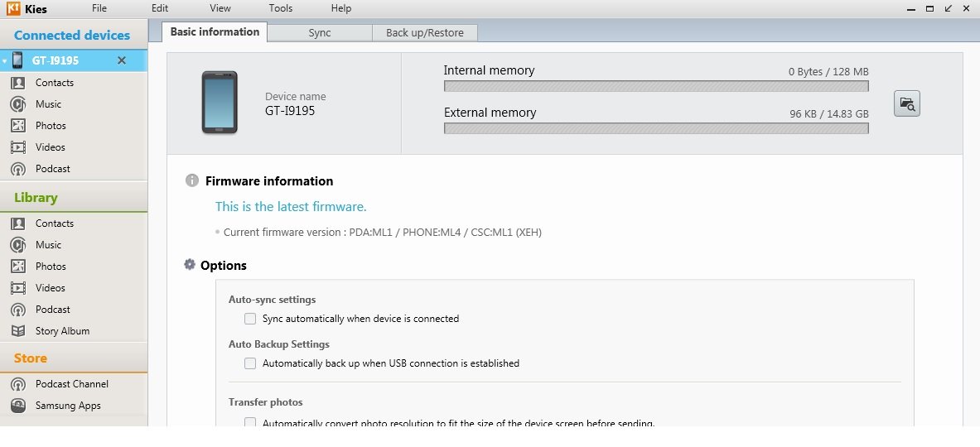Image resolution: width=980 pixels, height=447 pixels.
Task: Select the GT-I9195 device entry
Action: click(74, 60)
